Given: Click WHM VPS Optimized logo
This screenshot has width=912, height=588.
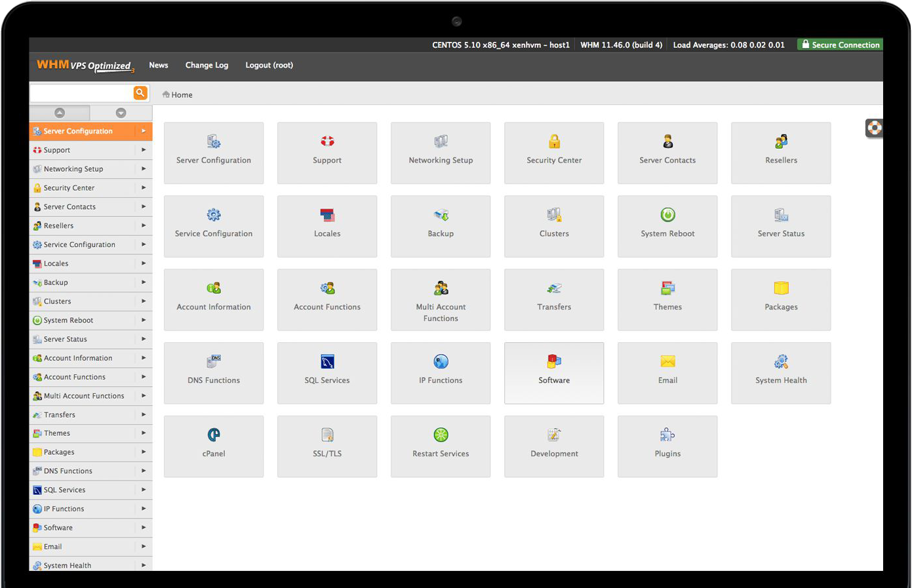Looking at the screenshot, I should [x=85, y=66].
